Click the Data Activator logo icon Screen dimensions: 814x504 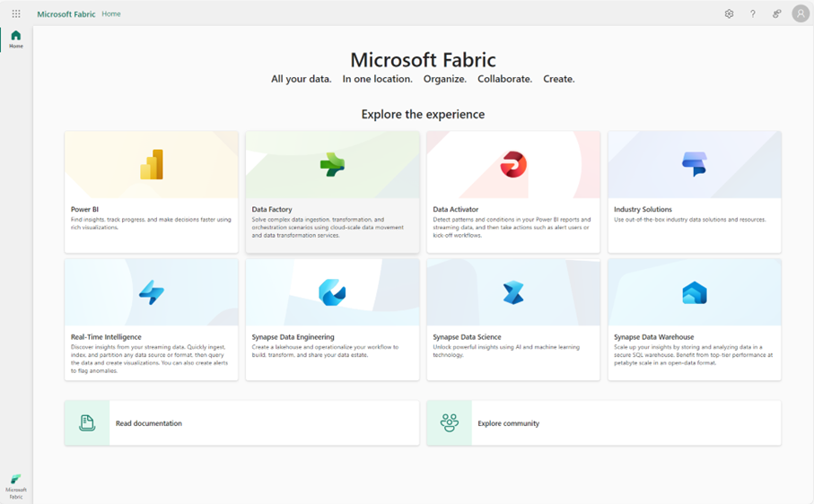(x=513, y=164)
